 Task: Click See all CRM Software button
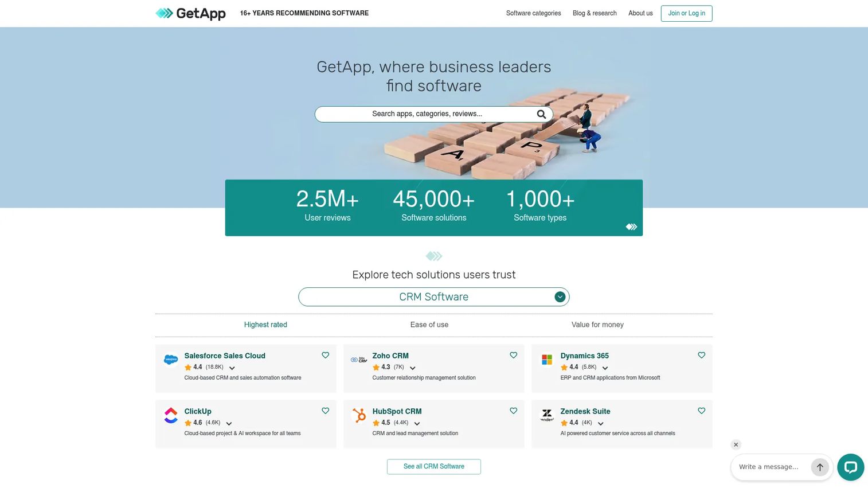[434, 467]
